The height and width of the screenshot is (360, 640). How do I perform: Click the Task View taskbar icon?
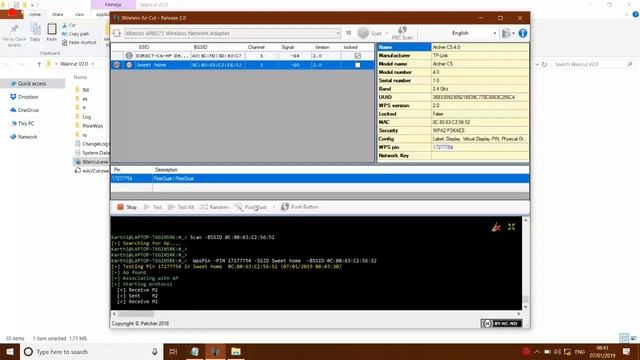[173, 351]
